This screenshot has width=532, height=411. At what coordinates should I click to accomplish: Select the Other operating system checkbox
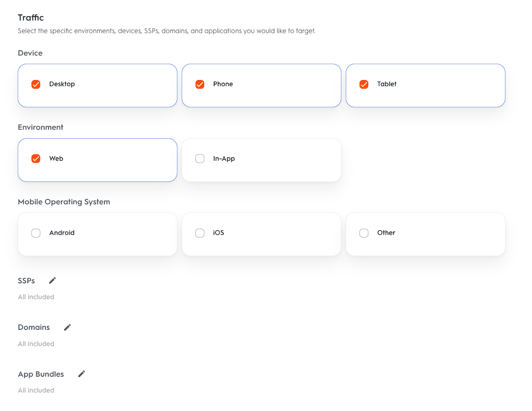(364, 233)
